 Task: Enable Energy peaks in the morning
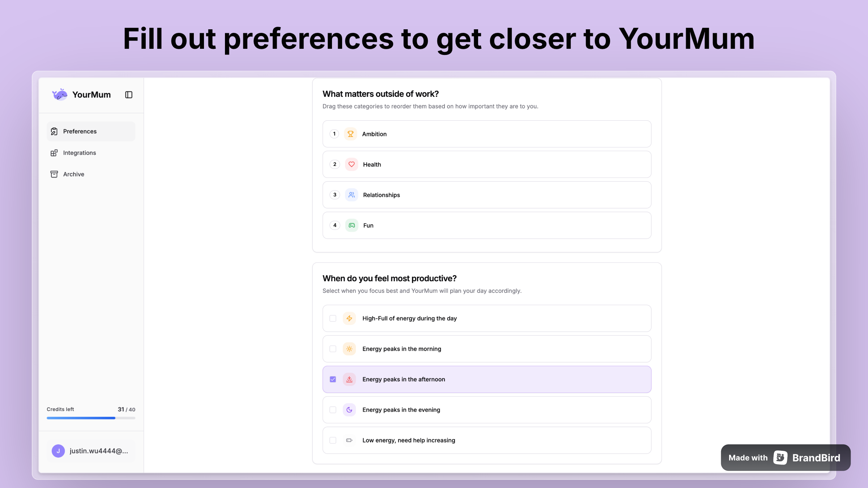[x=332, y=348]
